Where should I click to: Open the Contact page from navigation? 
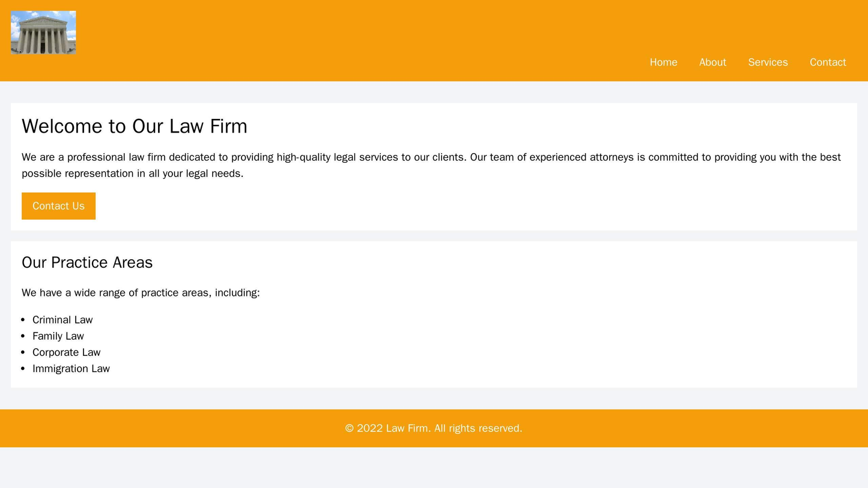tap(827, 62)
